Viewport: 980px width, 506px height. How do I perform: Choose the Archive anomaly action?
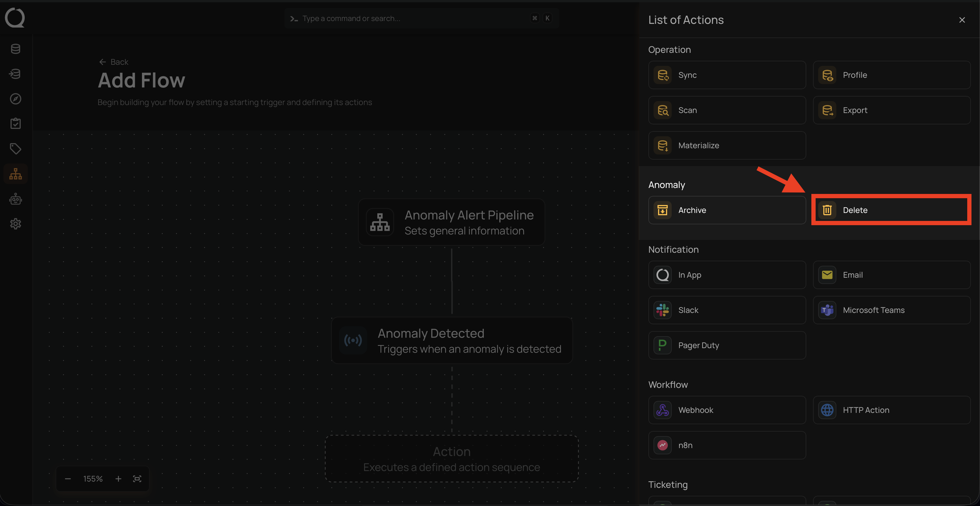(x=727, y=210)
